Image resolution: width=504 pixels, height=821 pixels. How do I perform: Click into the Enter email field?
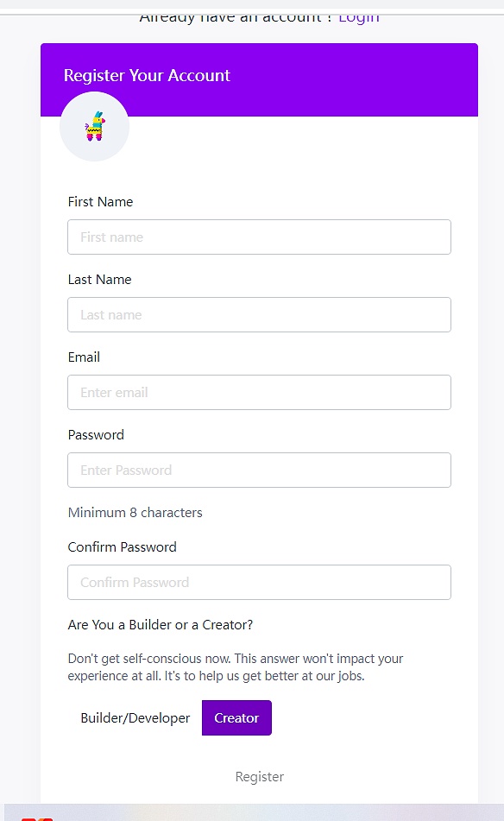tap(259, 392)
